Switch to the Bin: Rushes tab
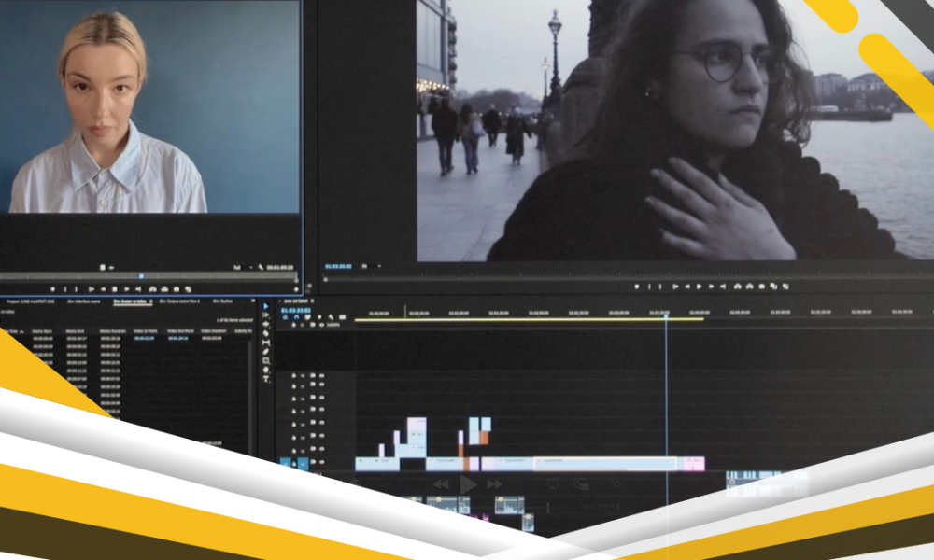This screenshot has width=934, height=560. pos(222,301)
